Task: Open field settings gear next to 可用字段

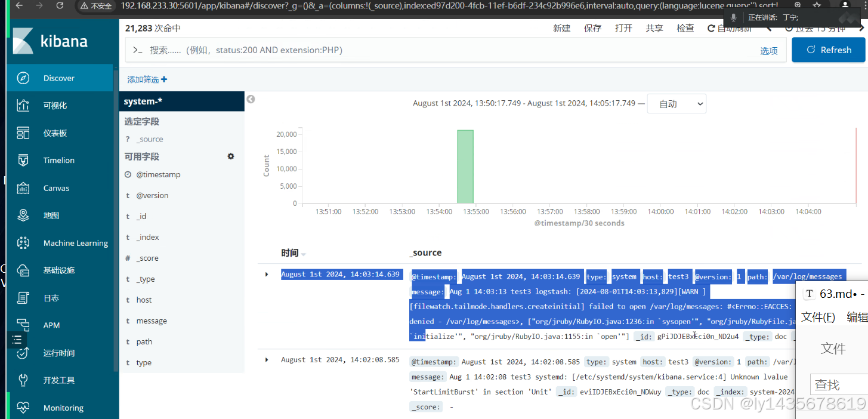Action: pyautogui.click(x=231, y=156)
